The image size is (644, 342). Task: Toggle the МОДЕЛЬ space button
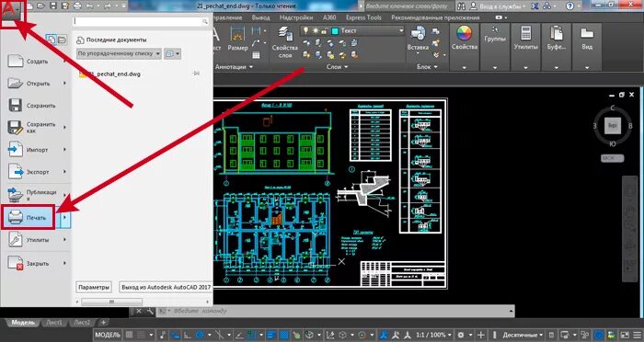pyautogui.click(x=108, y=335)
